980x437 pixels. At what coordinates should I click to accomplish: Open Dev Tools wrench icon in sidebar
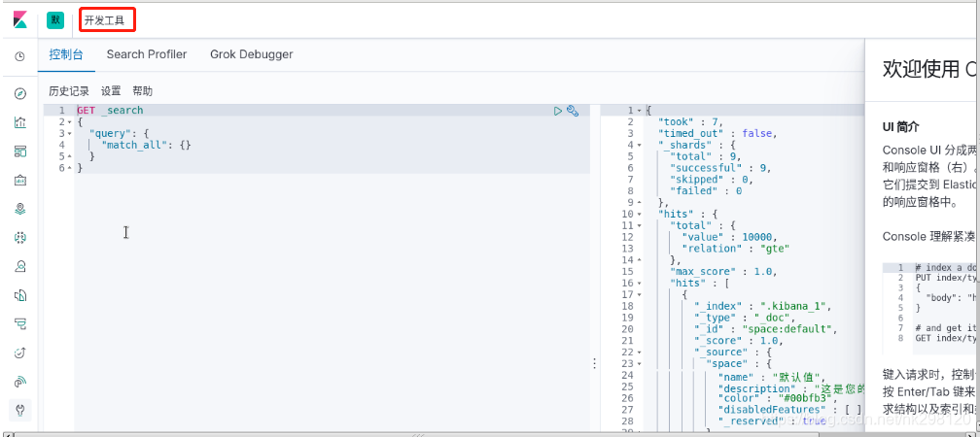tap(20, 410)
